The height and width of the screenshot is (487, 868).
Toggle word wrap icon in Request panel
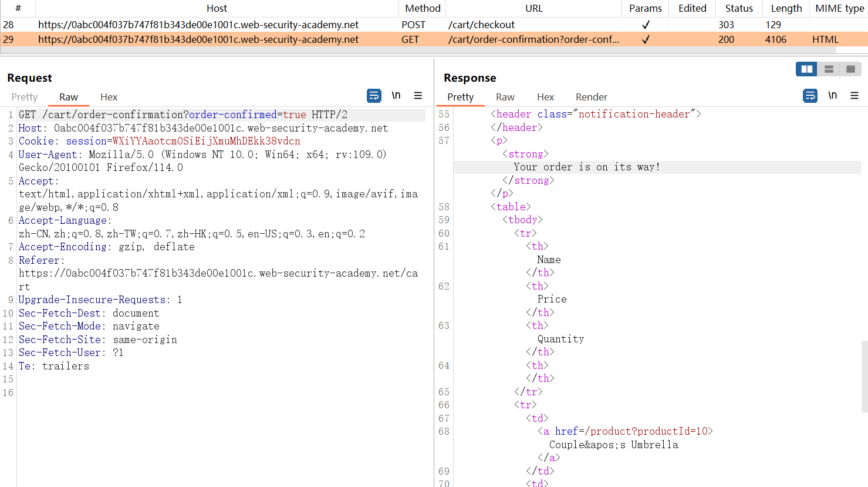coord(374,96)
